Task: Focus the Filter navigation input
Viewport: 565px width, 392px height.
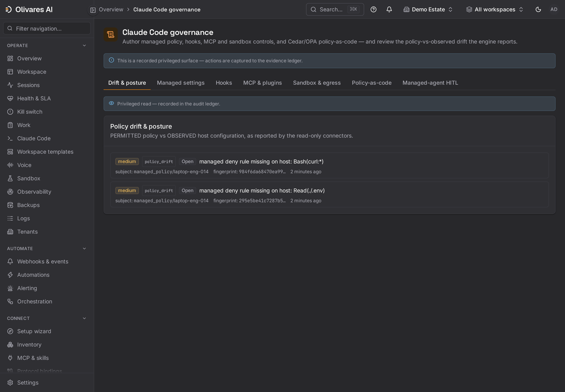Action: click(x=47, y=28)
